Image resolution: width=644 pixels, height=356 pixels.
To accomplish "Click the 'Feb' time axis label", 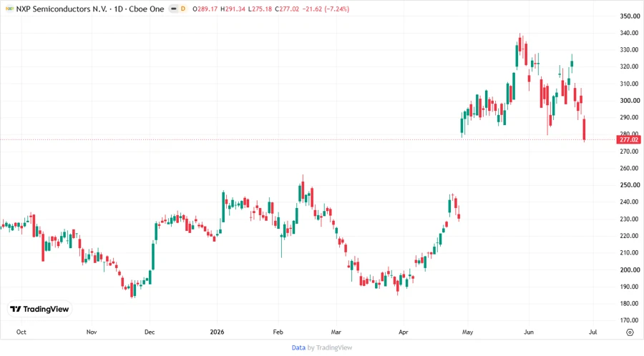I will [x=278, y=332].
